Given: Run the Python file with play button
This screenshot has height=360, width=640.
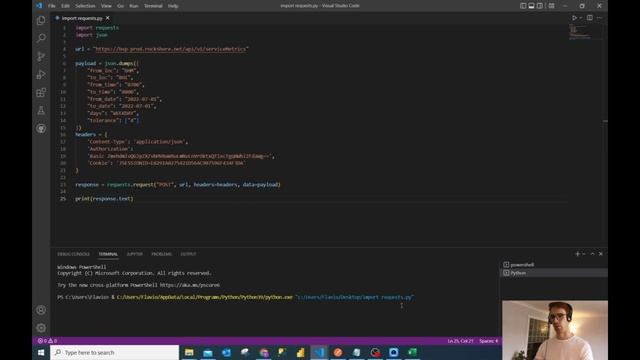Looking at the screenshot, I should pos(574,18).
